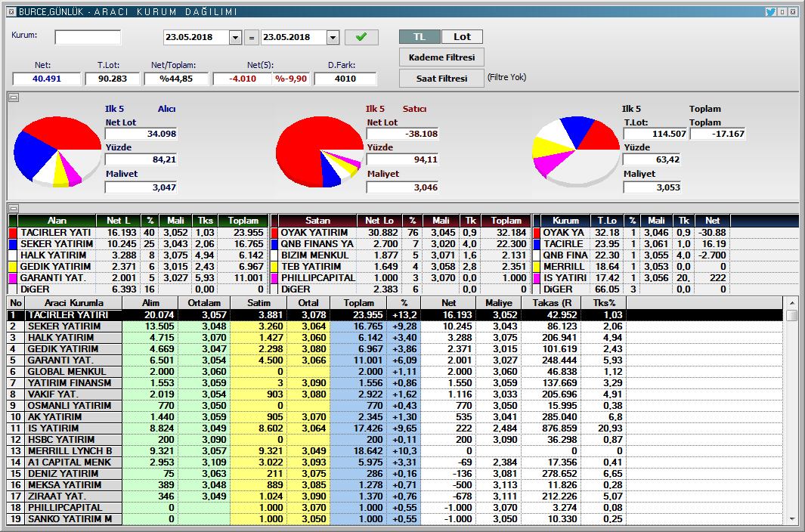Select row GLOBAL MENKUL
805x532 pixels.
pyautogui.click(x=395, y=371)
